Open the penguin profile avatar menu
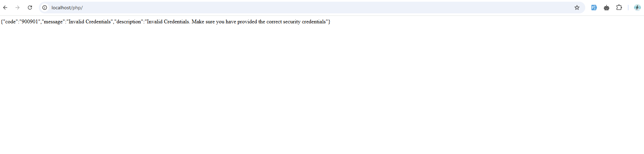This screenshot has height=154, width=644. [637, 8]
